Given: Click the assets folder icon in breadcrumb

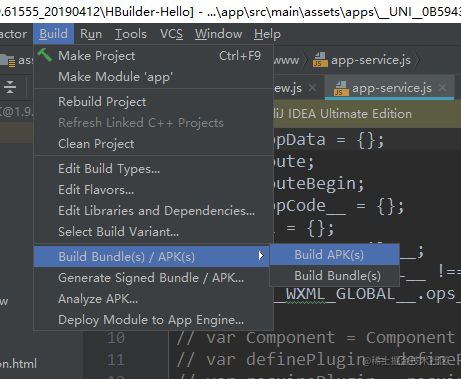Looking at the screenshot, I should 7,61.
